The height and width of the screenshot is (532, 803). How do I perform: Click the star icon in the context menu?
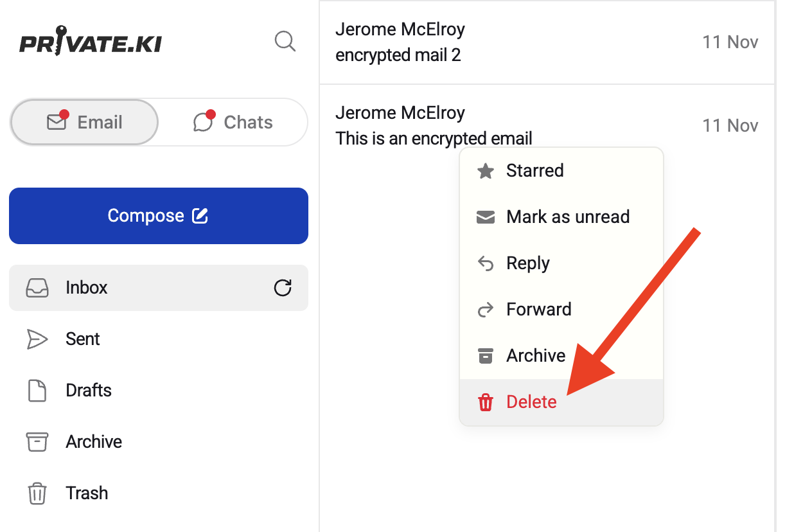486,171
